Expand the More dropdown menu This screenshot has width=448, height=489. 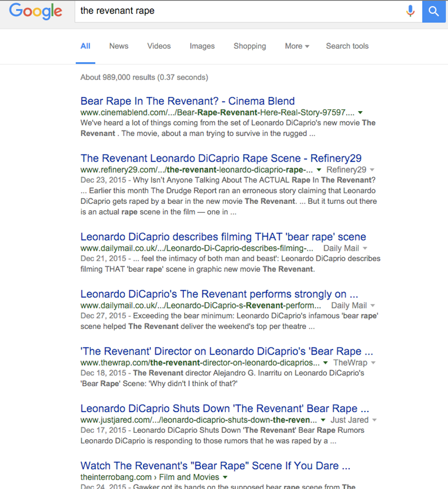[297, 46]
